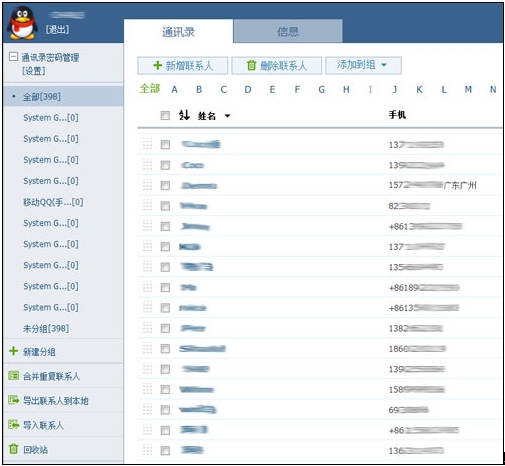Select the 通讯录 tab
The width and height of the screenshot is (505, 466).
pos(178,32)
